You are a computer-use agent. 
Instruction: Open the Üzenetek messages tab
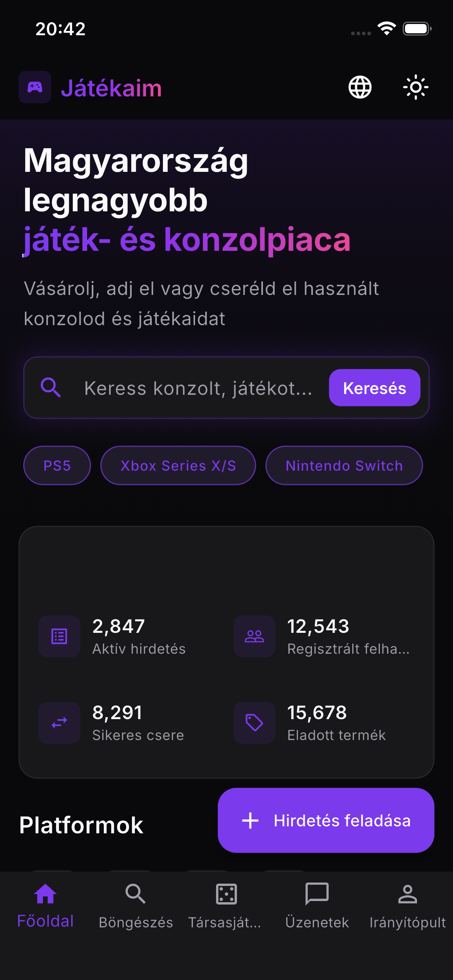317,906
